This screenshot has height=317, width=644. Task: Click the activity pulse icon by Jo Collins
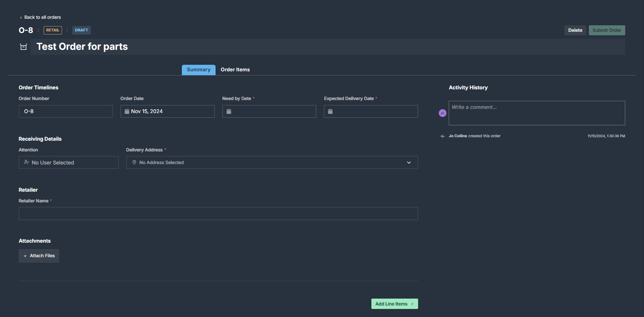pyautogui.click(x=442, y=136)
